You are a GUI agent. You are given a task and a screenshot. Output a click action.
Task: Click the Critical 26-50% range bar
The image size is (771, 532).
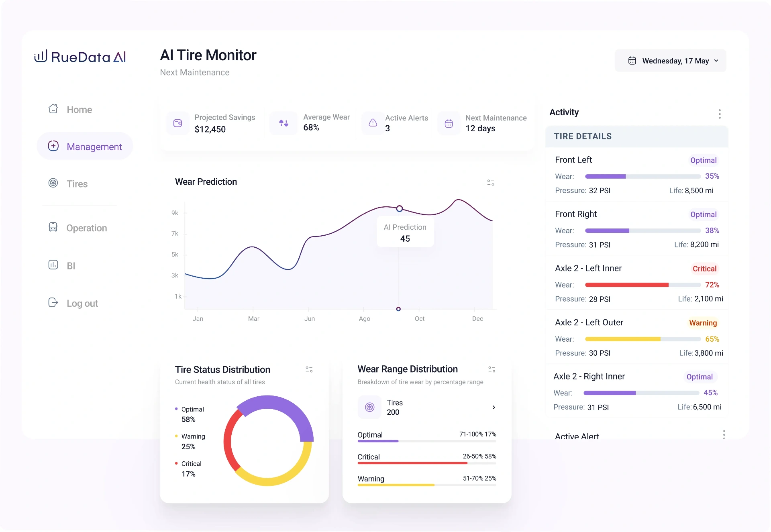coord(427,463)
